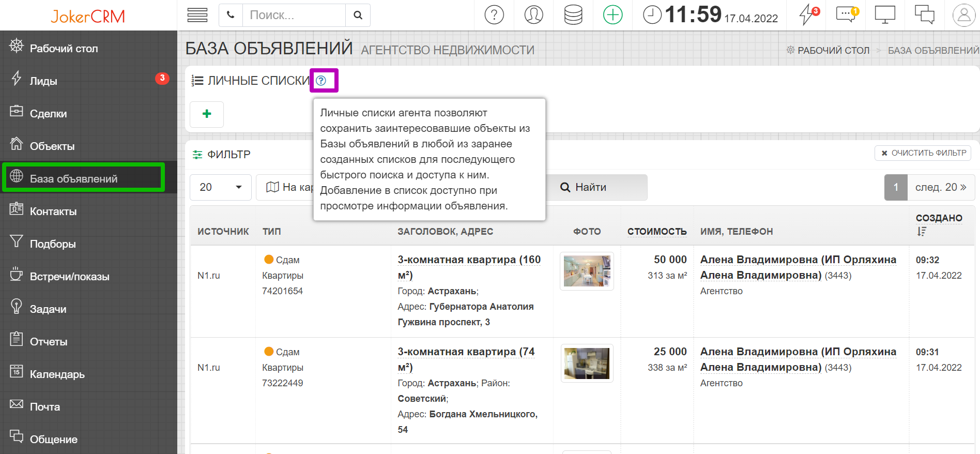Image resolution: width=980 pixels, height=454 pixels.
Task: Sort table by Стоимость column header
Action: click(x=656, y=232)
